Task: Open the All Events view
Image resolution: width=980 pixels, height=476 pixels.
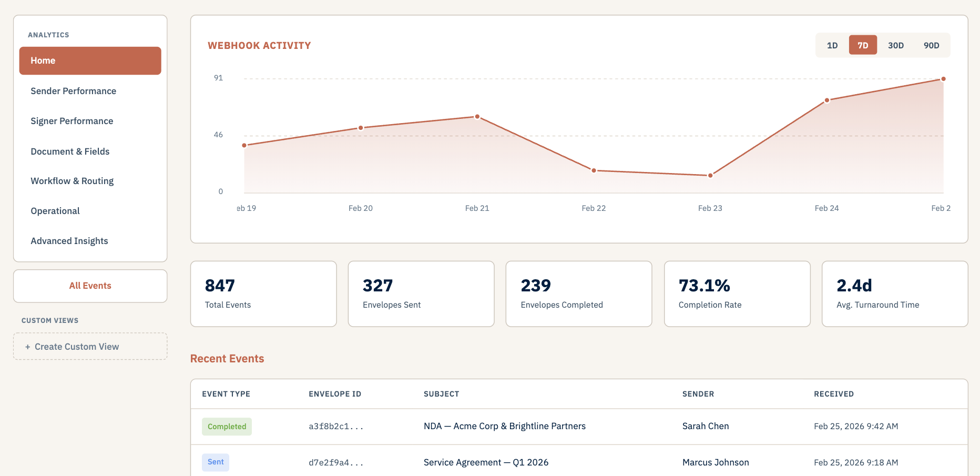Action: 90,285
